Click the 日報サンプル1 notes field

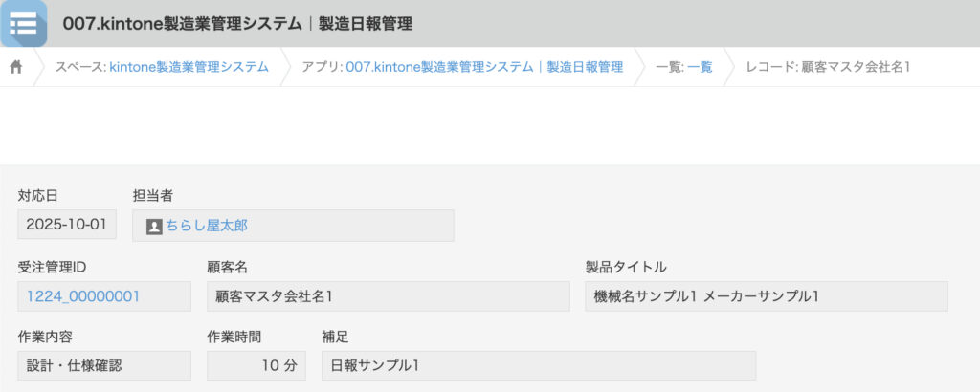pos(538,365)
